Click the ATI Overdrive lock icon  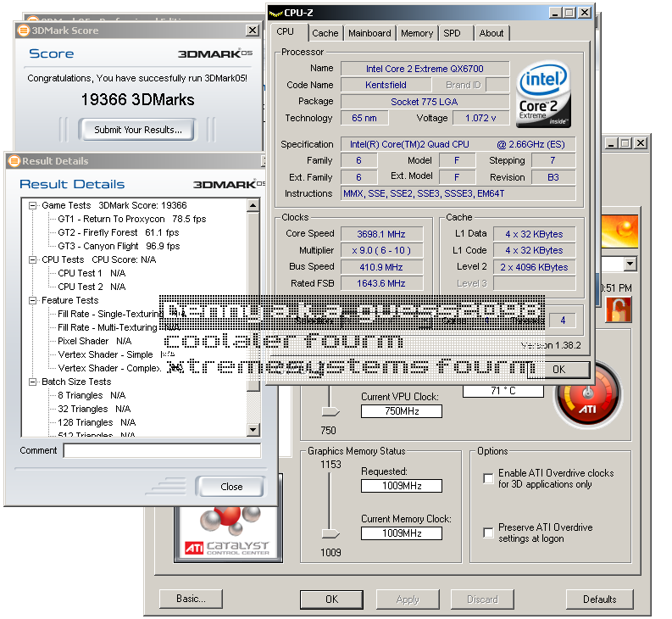(x=619, y=310)
